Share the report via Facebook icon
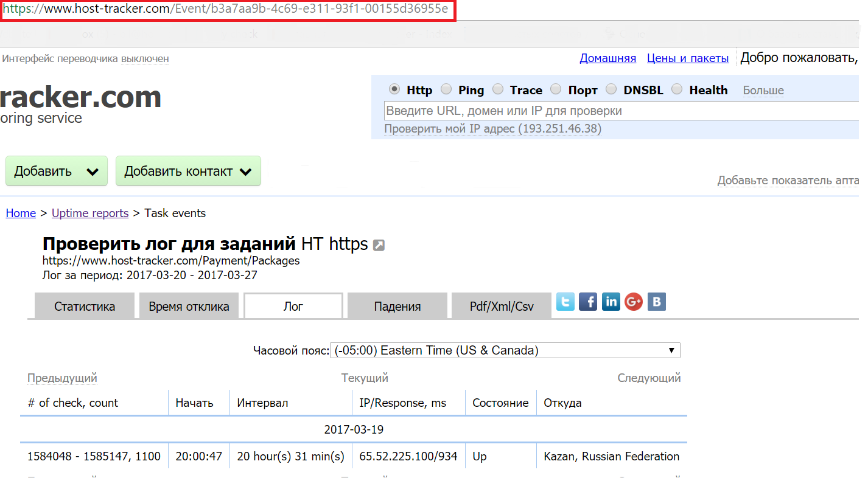Viewport: 868px width, 478px height. point(587,301)
